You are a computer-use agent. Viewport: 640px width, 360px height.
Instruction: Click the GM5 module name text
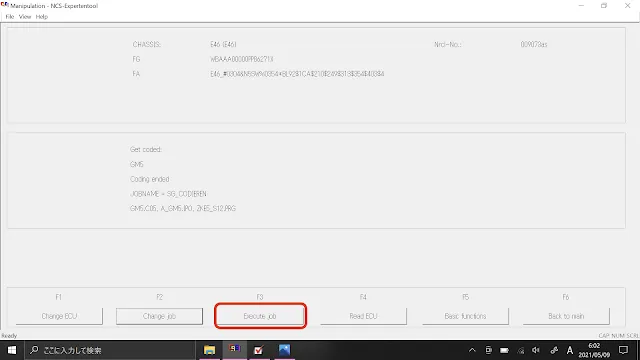coord(137,164)
